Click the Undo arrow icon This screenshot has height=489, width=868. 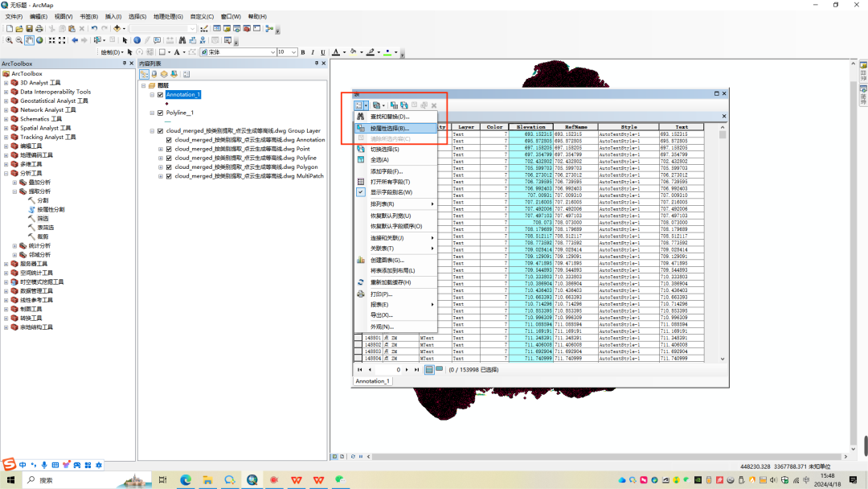[x=94, y=28]
